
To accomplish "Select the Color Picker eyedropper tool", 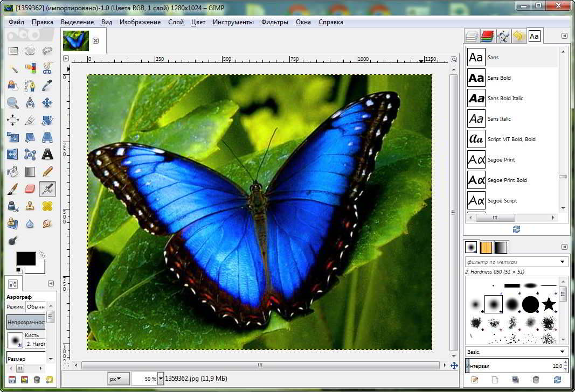I will click(x=47, y=86).
